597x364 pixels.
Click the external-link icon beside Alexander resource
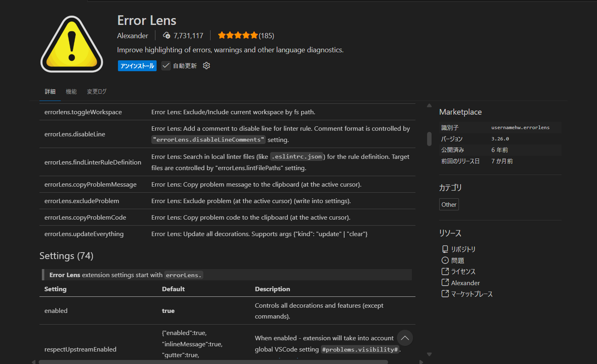tap(445, 283)
